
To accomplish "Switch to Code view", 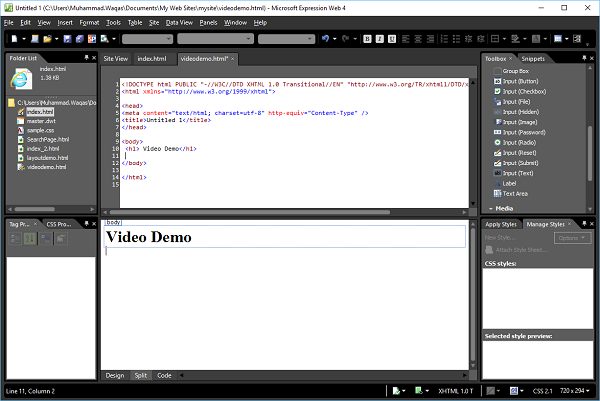I will (x=164, y=375).
